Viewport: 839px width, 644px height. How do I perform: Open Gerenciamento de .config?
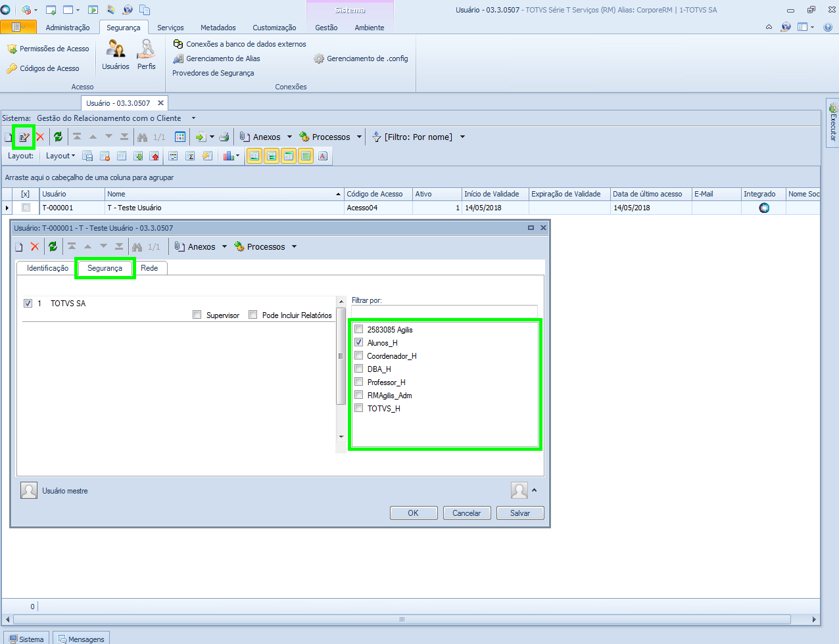[x=360, y=58]
